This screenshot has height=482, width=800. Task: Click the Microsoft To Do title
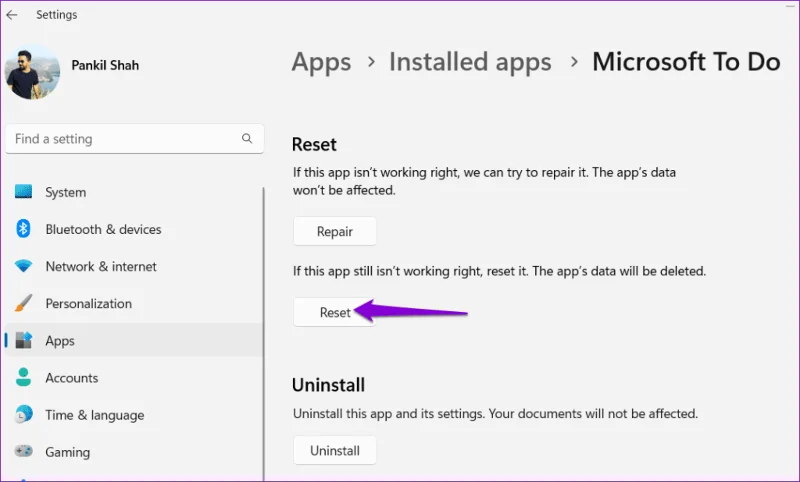click(x=686, y=62)
